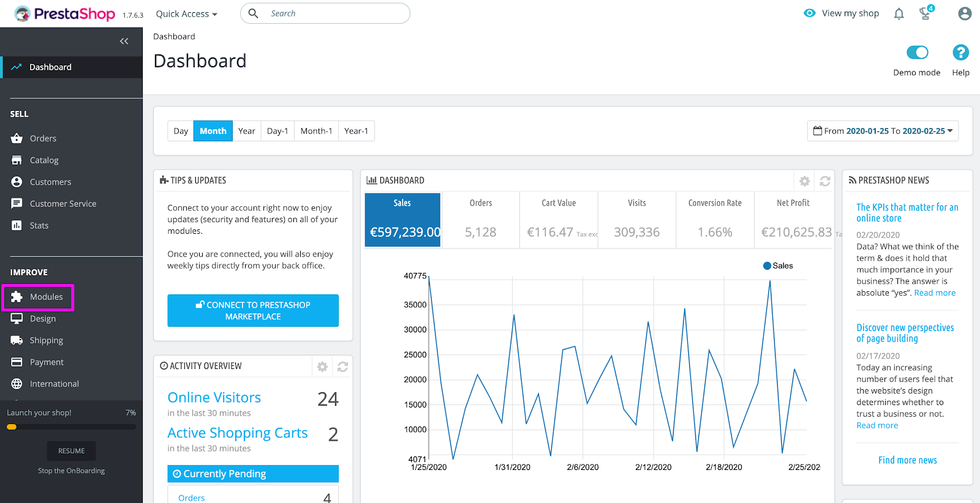
Task: Click the Orders basket icon in sidebar
Action: [17, 138]
